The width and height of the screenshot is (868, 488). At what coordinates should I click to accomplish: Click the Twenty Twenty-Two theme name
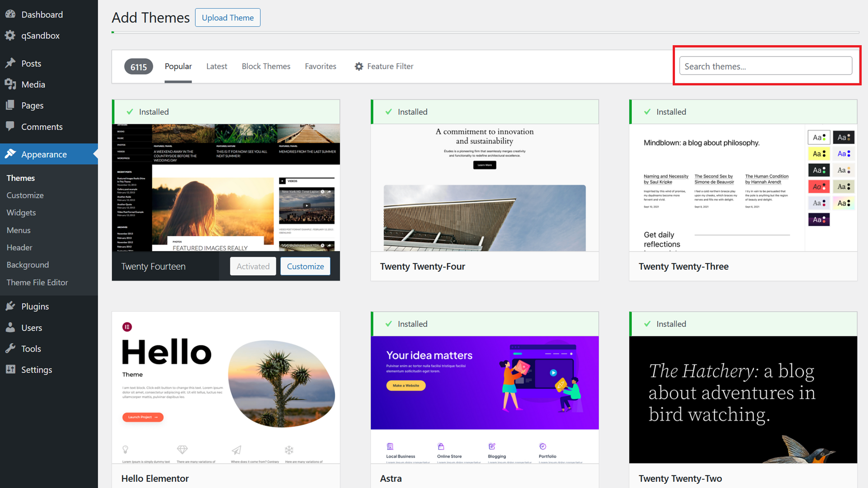pos(680,479)
